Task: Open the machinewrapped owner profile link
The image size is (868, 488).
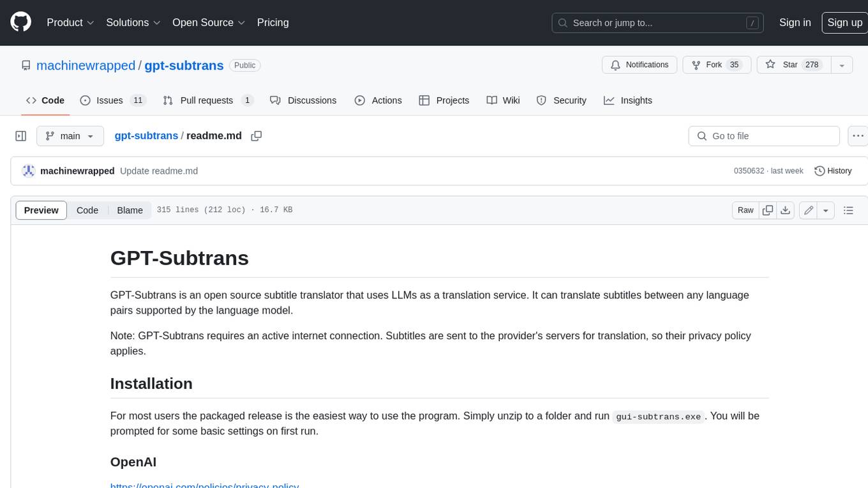Action: point(86,65)
